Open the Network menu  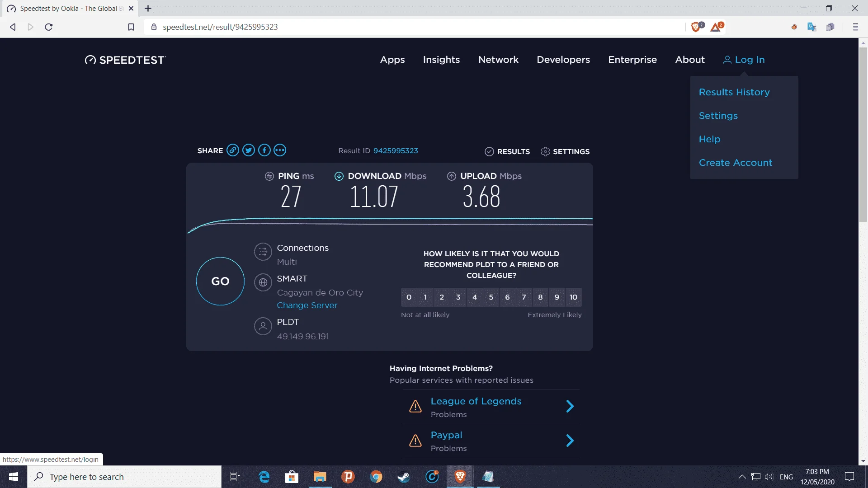[x=498, y=60]
